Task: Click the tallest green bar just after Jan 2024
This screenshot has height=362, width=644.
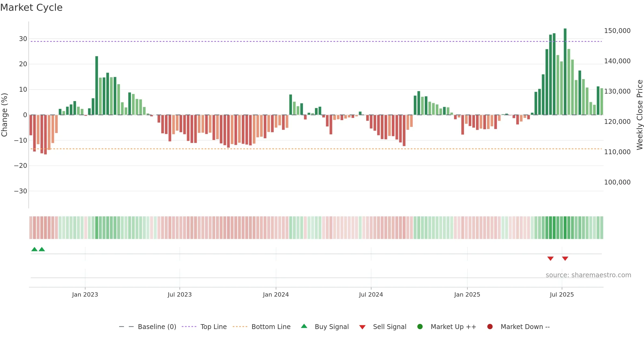Action: tap(291, 105)
